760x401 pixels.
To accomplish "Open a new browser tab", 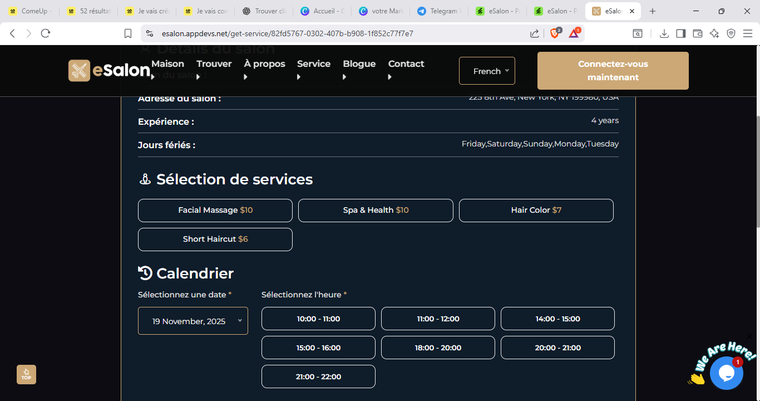I will [653, 11].
